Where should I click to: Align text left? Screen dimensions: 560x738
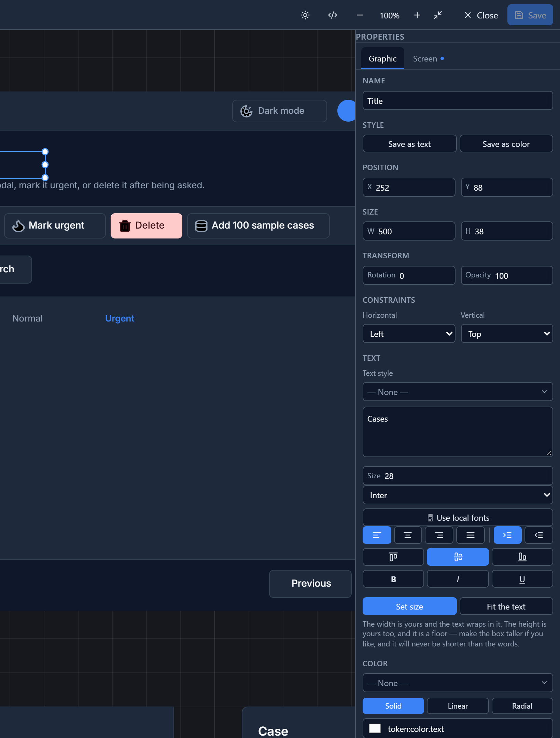[x=377, y=535]
